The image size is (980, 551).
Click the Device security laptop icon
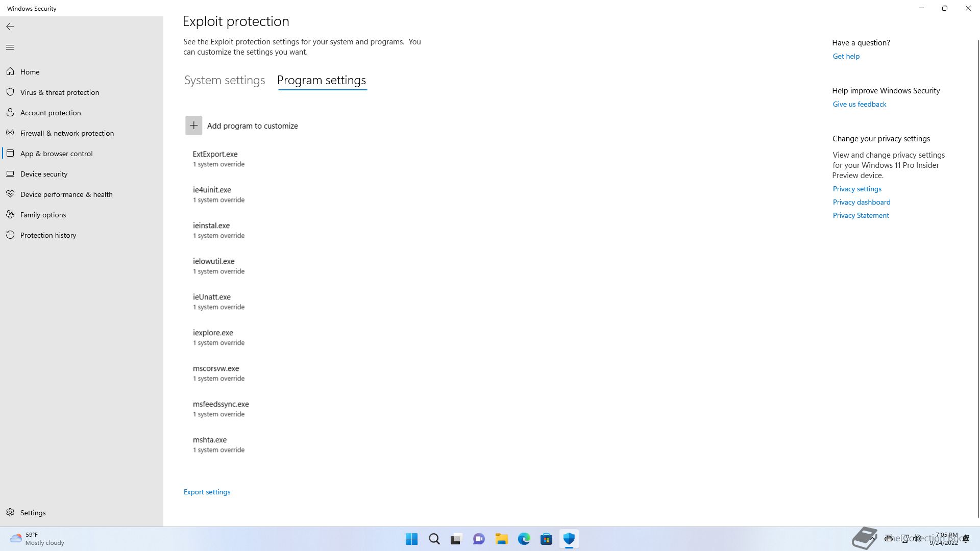click(10, 174)
